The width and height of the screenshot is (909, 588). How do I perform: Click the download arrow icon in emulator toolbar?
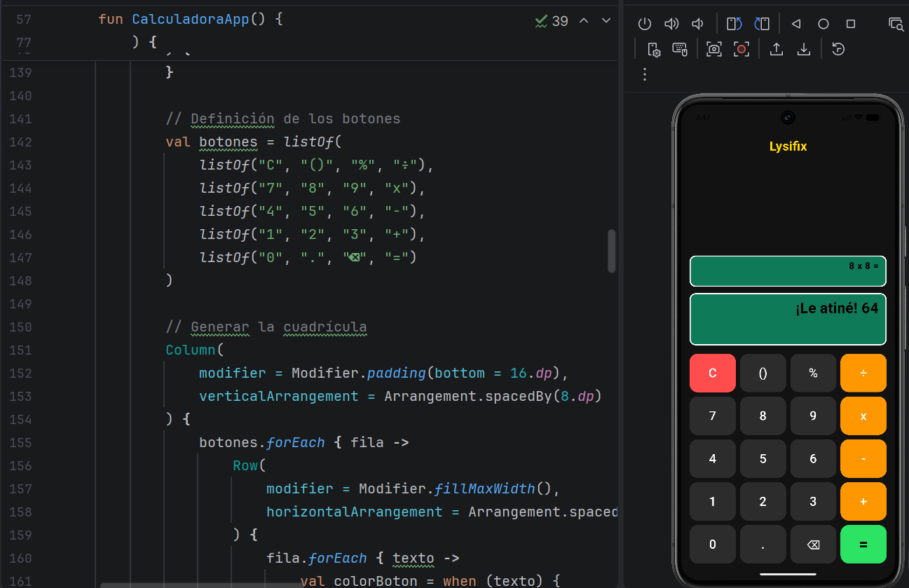click(x=804, y=49)
